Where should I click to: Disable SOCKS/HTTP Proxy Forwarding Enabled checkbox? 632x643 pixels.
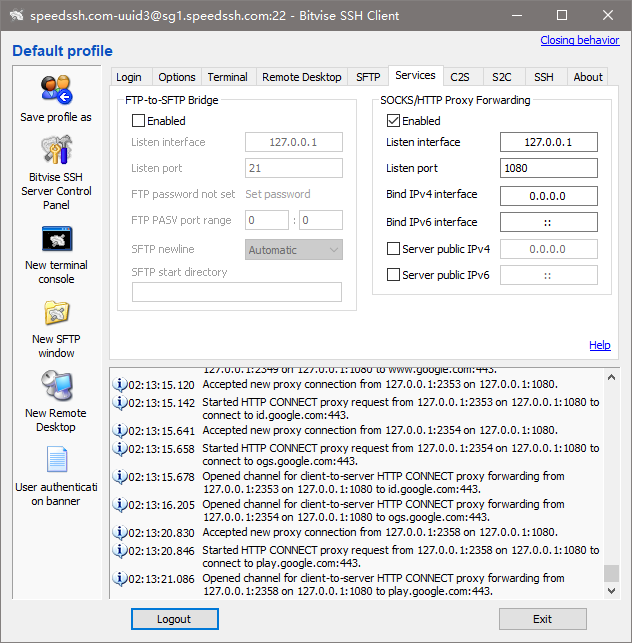tap(393, 121)
